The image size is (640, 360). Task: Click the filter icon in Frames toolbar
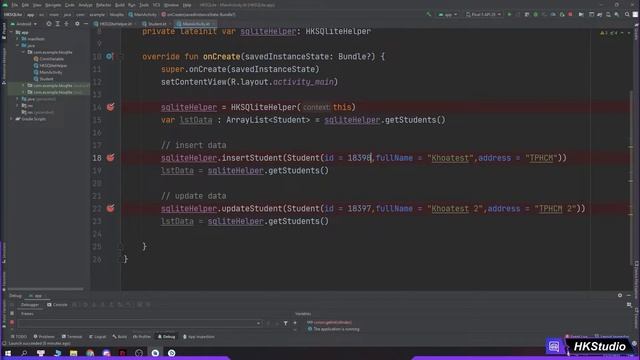click(x=286, y=323)
